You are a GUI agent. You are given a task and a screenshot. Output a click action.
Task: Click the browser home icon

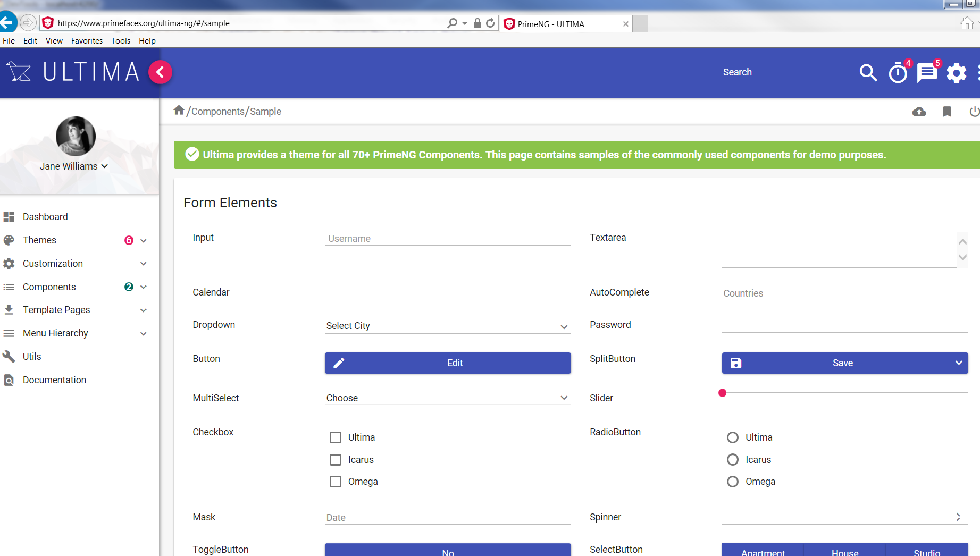pyautogui.click(x=967, y=23)
